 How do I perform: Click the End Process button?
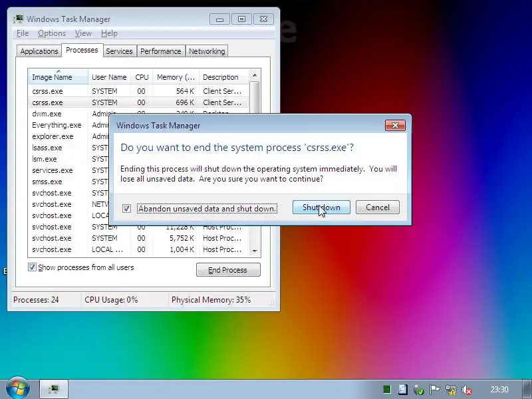228,270
